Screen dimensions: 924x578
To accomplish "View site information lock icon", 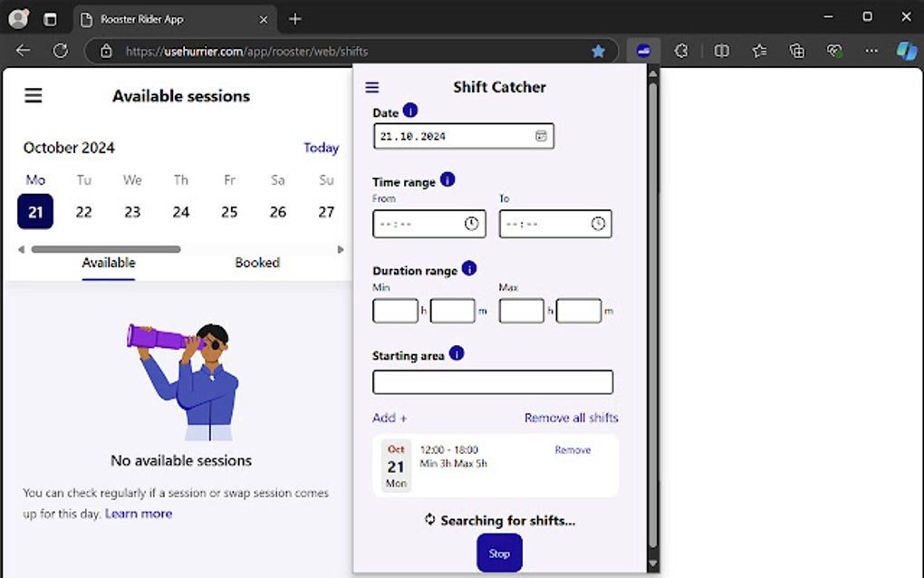I will tap(106, 52).
